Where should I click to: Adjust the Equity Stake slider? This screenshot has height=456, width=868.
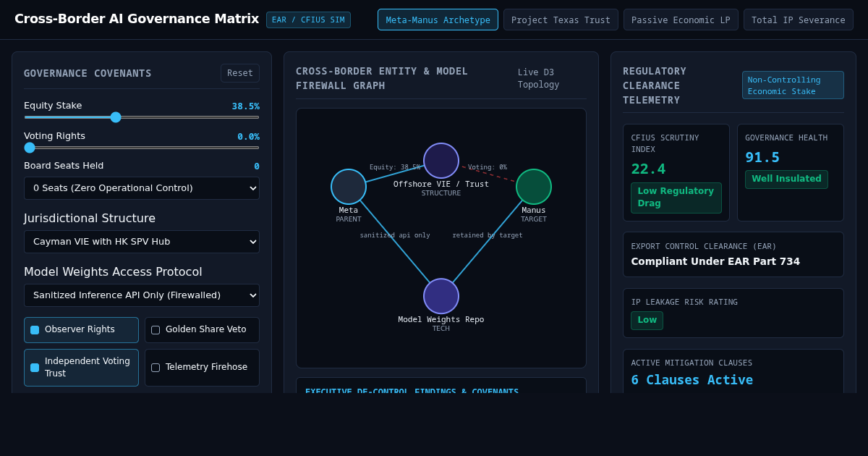tap(142, 117)
